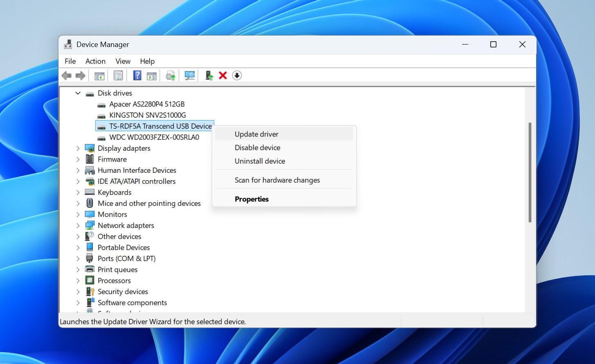Click the Device Manager icon in the title bar
This screenshot has height=364, width=595.
click(68, 44)
